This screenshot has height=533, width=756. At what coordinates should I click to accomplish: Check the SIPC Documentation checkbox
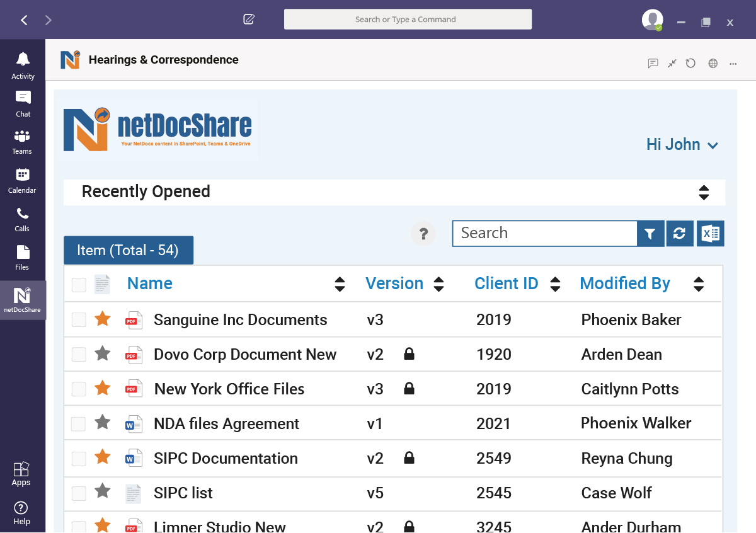pos(79,459)
